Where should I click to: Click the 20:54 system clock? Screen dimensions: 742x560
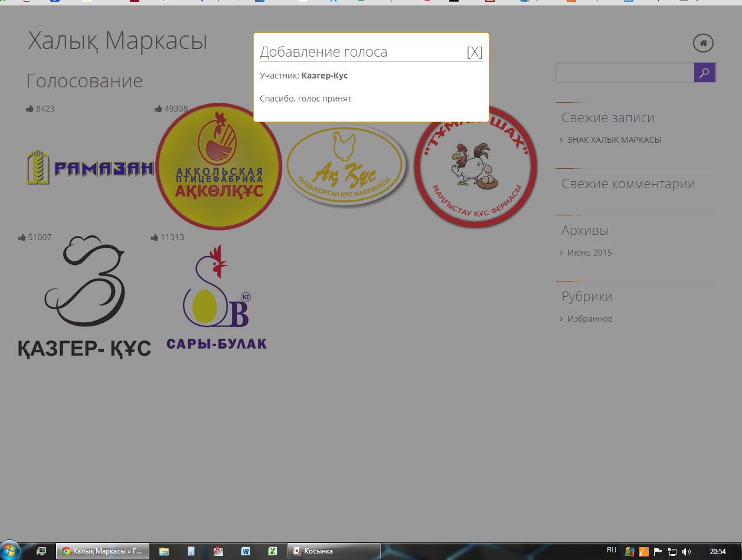coord(718,552)
